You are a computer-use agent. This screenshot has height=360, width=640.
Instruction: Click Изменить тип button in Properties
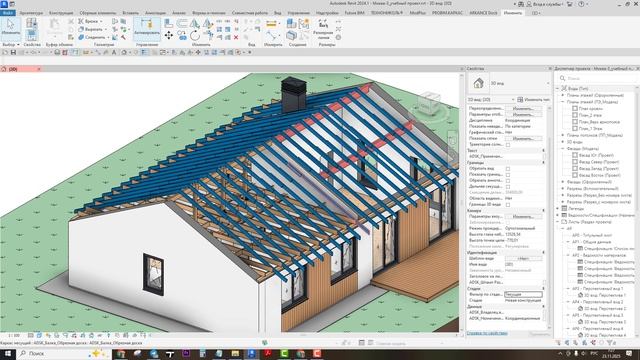[533, 100]
